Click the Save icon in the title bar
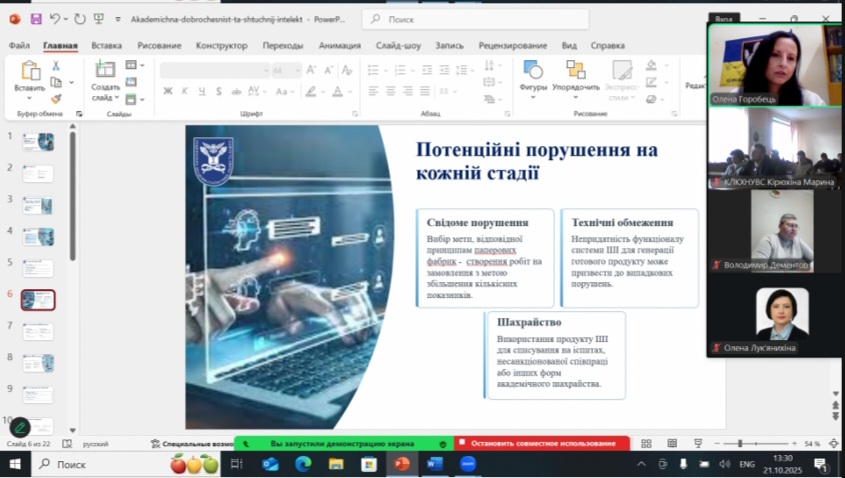845x478 pixels. (36, 19)
